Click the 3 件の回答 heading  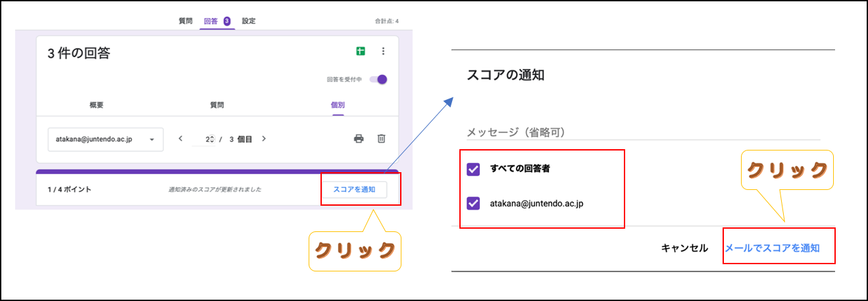[79, 54]
